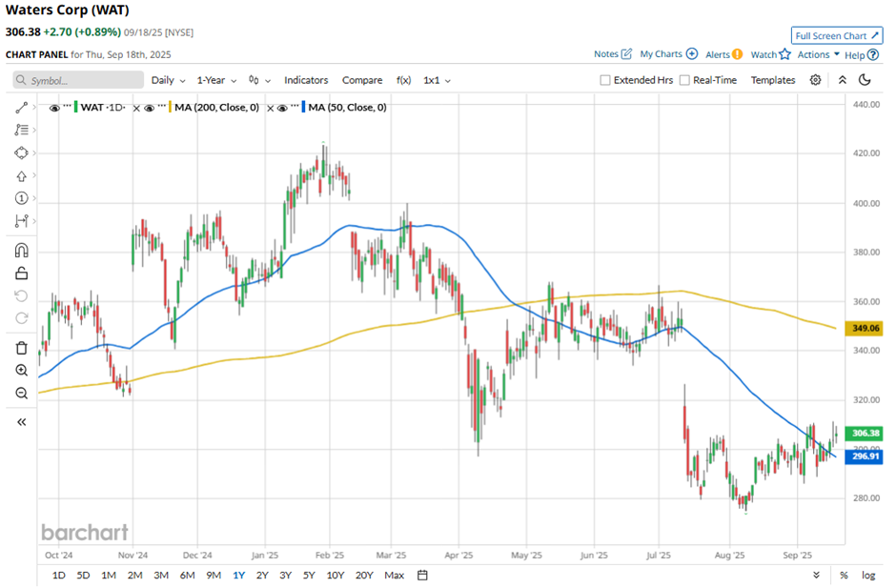Viewport: 896px width, 588px height.
Task: Zoom out of the chart
Action: click(x=21, y=394)
